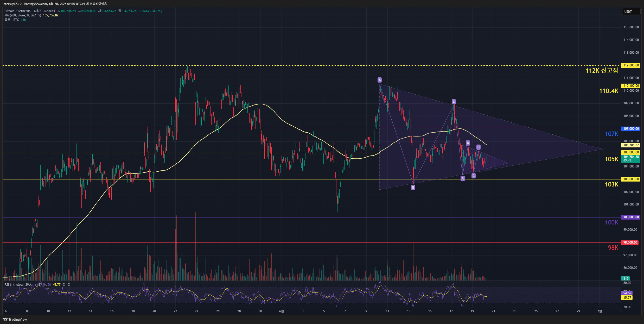The width and height of the screenshot is (644, 324).
Task: Click the last ⊘ icon in RSI legend
Action: (69, 285)
